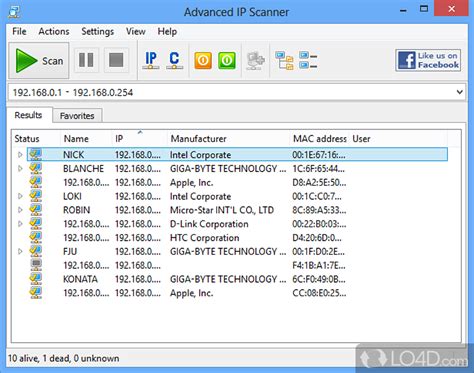Open the IP range history dropdown
Viewport: 474px width, 373px height.
point(460,92)
